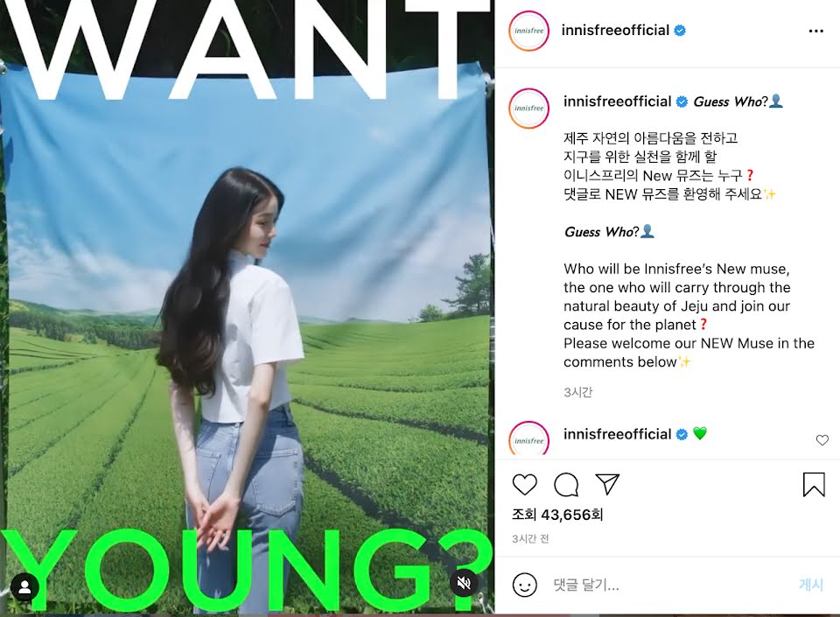This screenshot has height=617, width=840.
Task: Open the emoji picker smiley icon
Action: pyautogui.click(x=524, y=585)
